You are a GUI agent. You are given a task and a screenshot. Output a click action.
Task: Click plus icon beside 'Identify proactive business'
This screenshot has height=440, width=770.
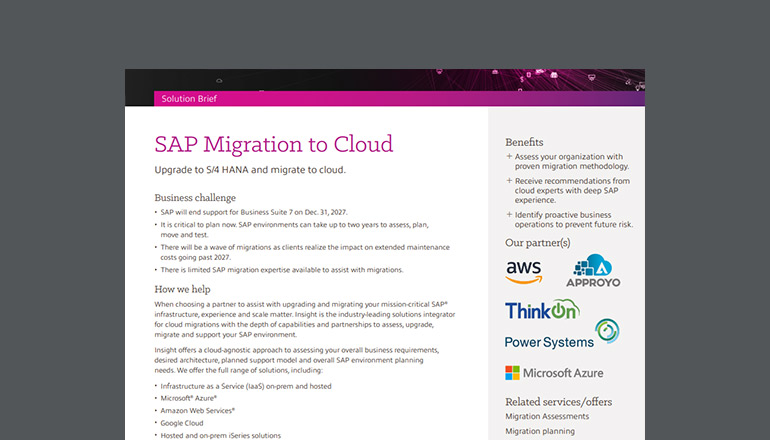click(509, 214)
